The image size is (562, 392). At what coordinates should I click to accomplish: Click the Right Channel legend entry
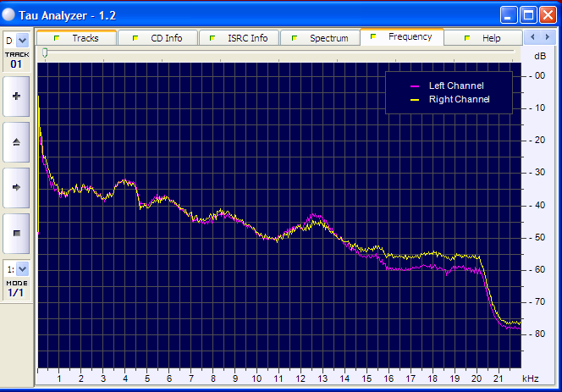click(449, 100)
